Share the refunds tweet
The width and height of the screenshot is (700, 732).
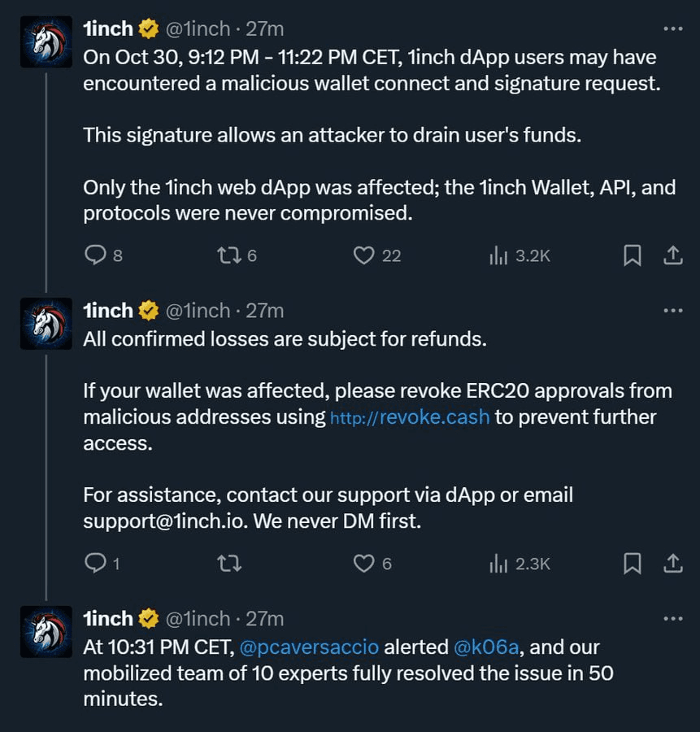pos(673,563)
